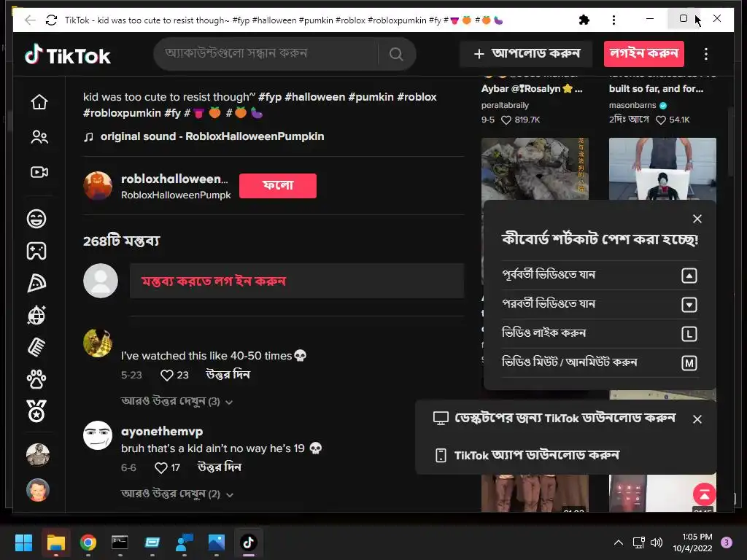The width and height of the screenshot is (747, 560).
Task: Click the previous video up-arrow shortcut key
Action: [x=689, y=275]
